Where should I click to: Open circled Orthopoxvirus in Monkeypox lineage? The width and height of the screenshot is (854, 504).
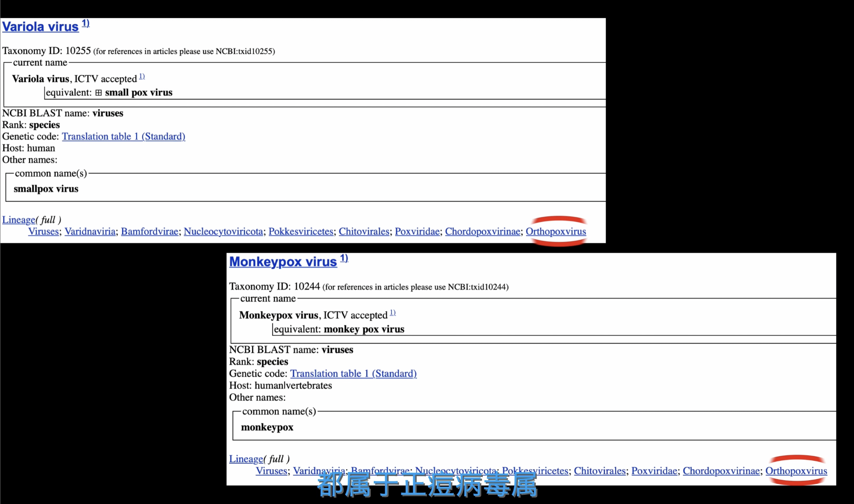796,471
